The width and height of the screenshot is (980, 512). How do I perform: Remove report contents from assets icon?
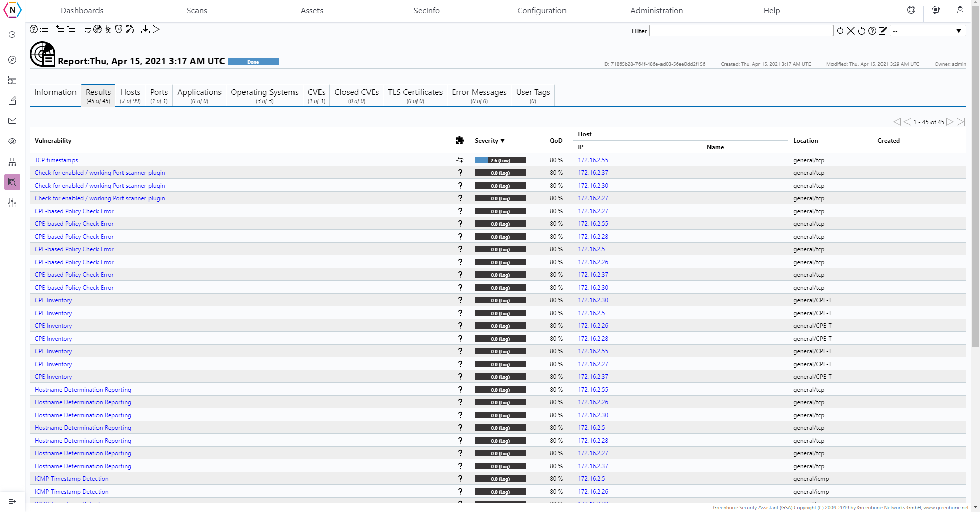(71, 30)
